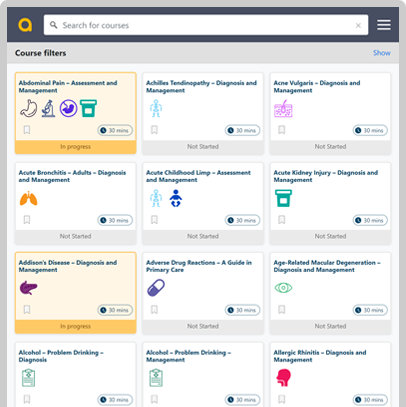This screenshot has height=407, width=406.
Task: Click the orange lungs icon
Action: (29, 198)
